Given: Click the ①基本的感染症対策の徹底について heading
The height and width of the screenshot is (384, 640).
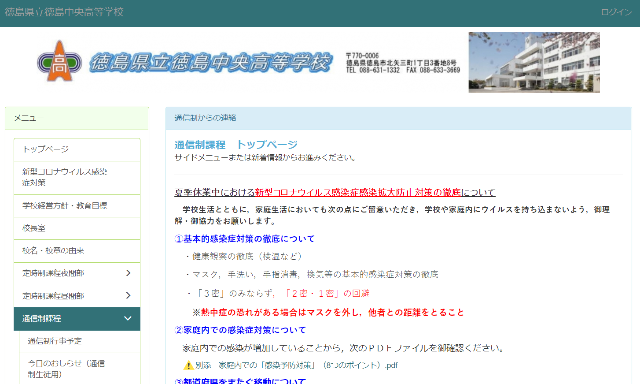Looking at the screenshot, I should (244, 239).
